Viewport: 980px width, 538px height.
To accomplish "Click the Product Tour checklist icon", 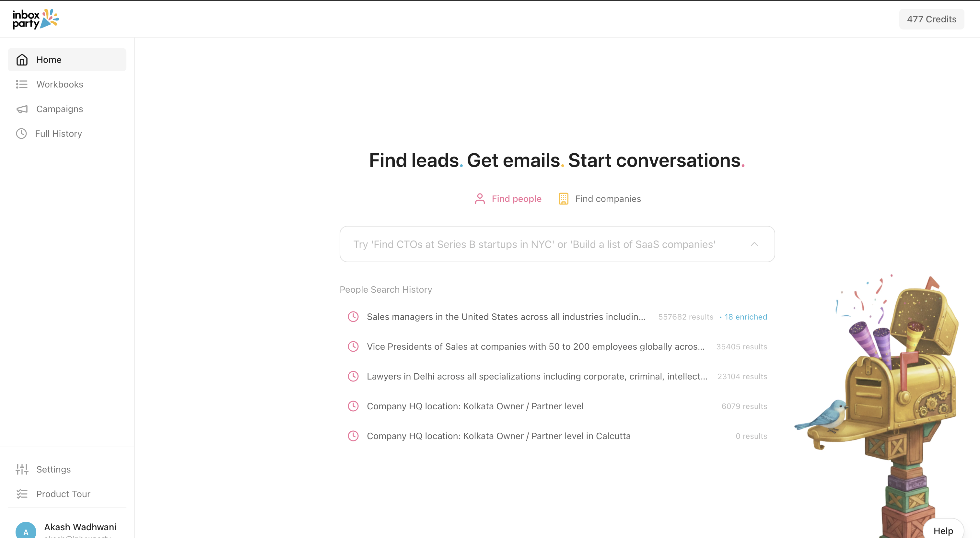I will pyautogui.click(x=22, y=494).
